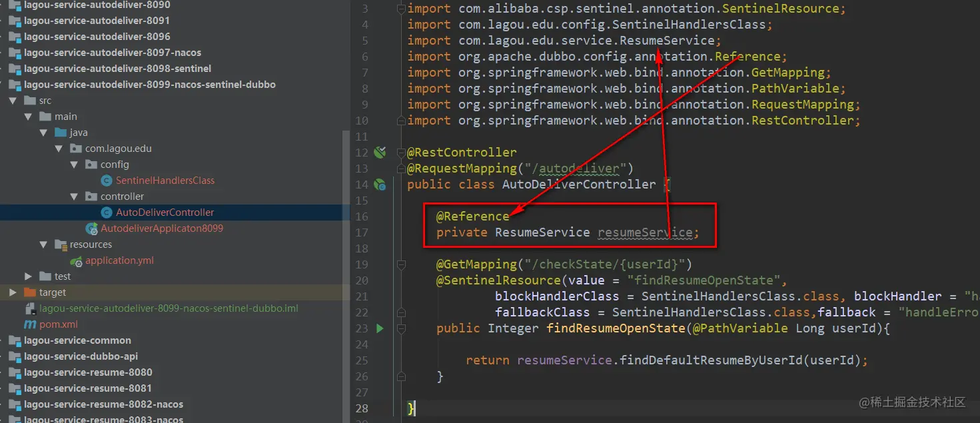Click AutoDeliverController class name on line 14
The height and width of the screenshot is (423, 980).
point(579,185)
